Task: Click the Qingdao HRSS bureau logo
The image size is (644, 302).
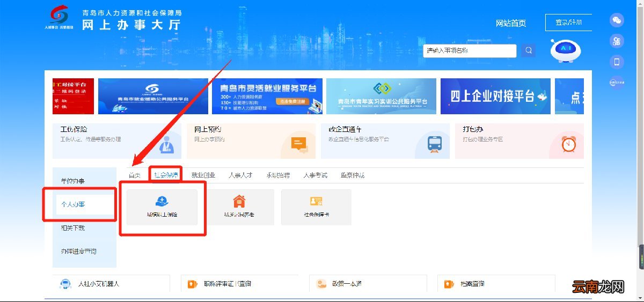Action: pos(59,17)
